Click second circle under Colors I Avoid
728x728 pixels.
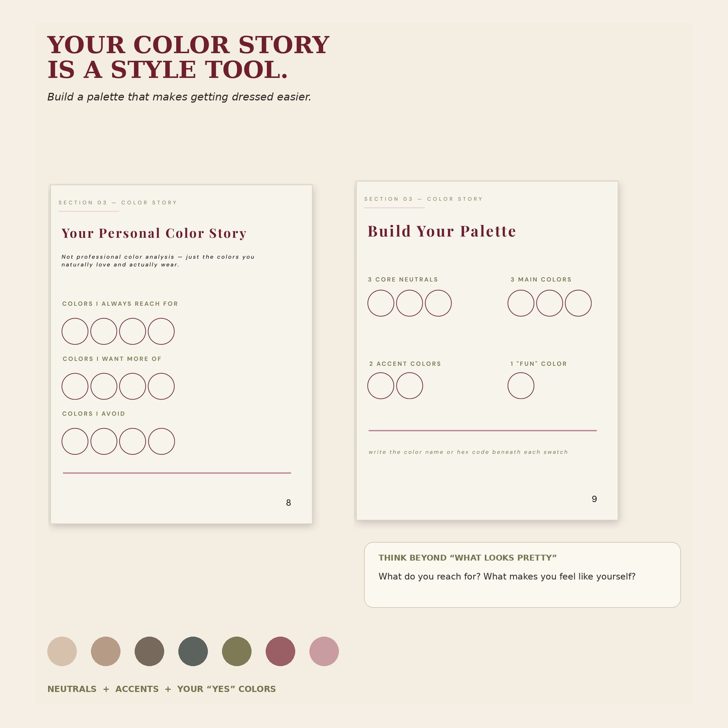(104, 441)
